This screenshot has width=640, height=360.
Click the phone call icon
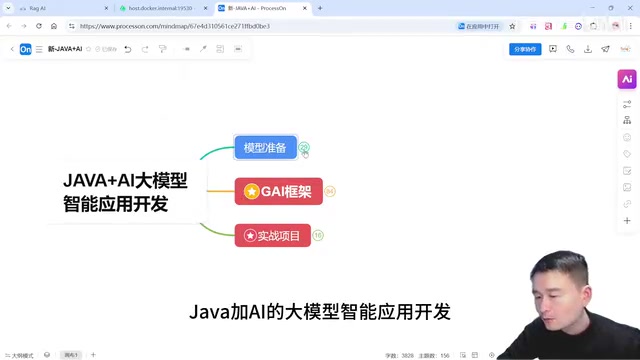click(570, 49)
